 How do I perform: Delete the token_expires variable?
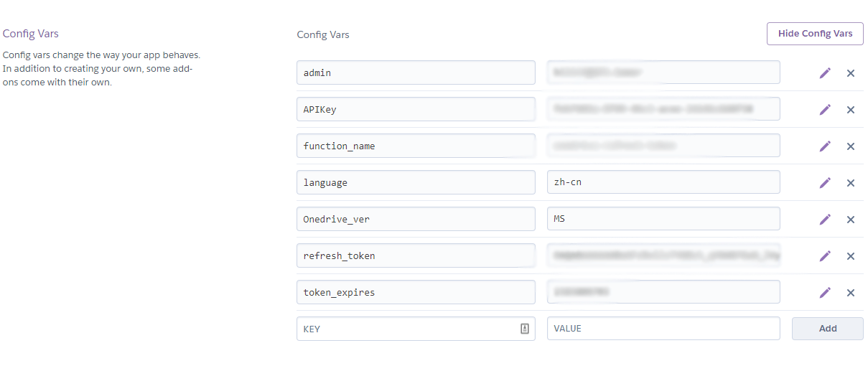tap(851, 293)
